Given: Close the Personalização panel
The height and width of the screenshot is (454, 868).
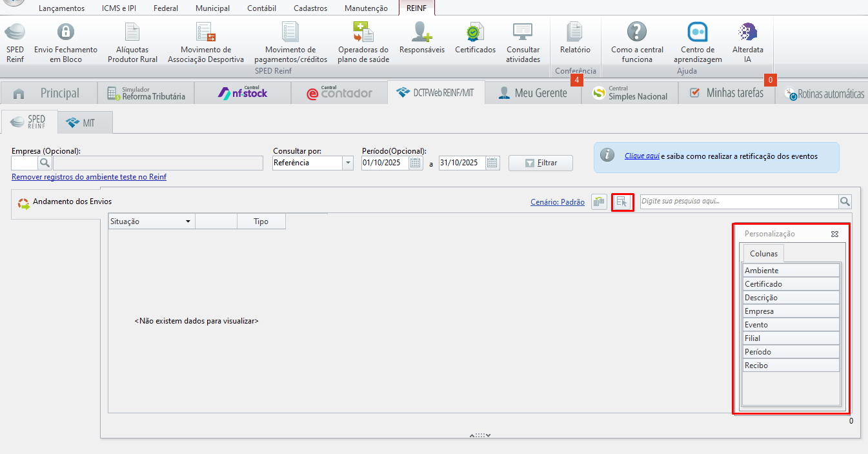Looking at the screenshot, I should tap(834, 234).
